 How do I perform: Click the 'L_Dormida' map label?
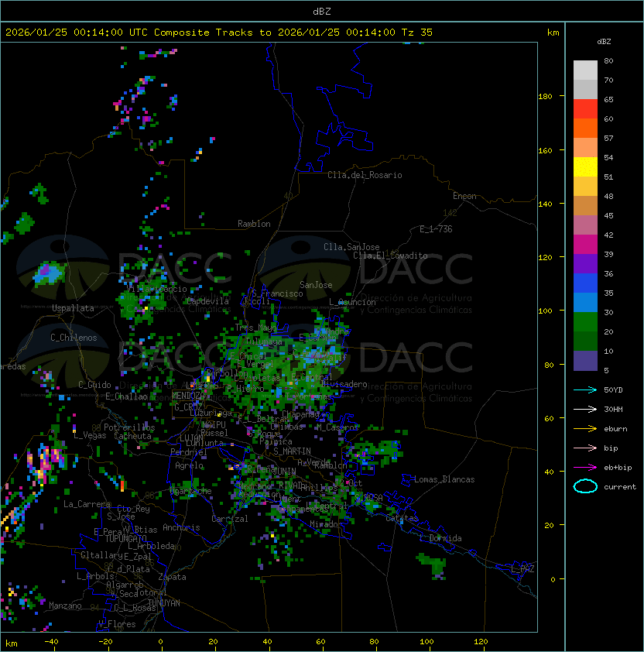coord(440,538)
